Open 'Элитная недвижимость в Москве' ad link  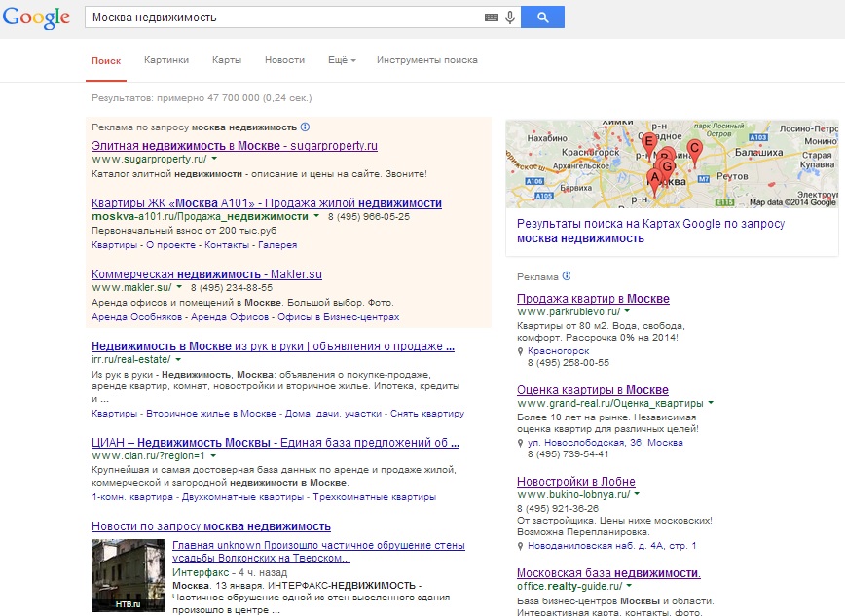[x=235, y=146]
